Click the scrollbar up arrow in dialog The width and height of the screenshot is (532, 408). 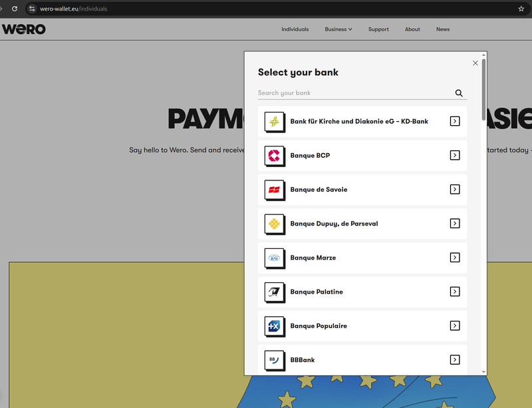(x=483, y=55)
